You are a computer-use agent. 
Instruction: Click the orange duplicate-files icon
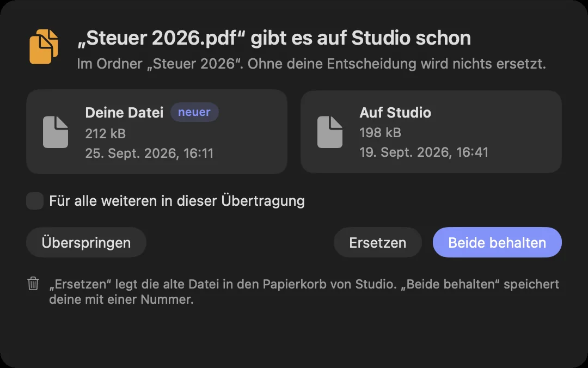click(44, 46)
